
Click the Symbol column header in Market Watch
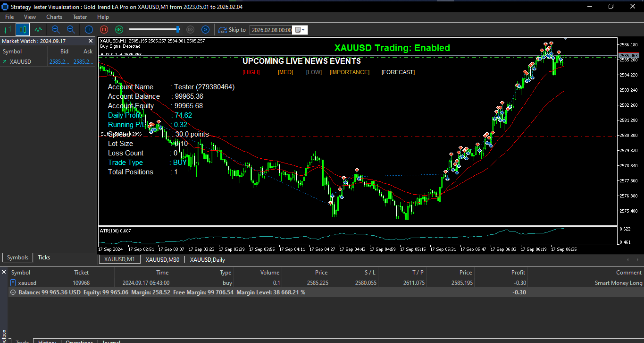click(12, 51)
